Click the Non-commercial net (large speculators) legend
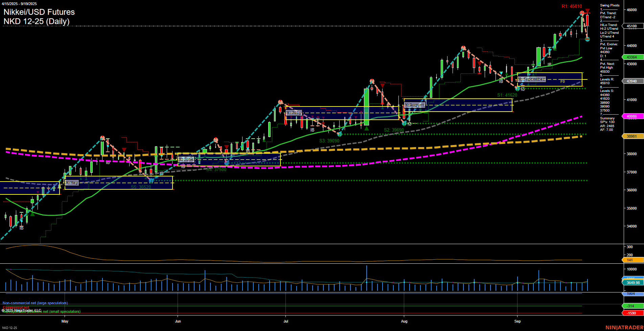Viewport: 644px width, 331px height. 35,303
